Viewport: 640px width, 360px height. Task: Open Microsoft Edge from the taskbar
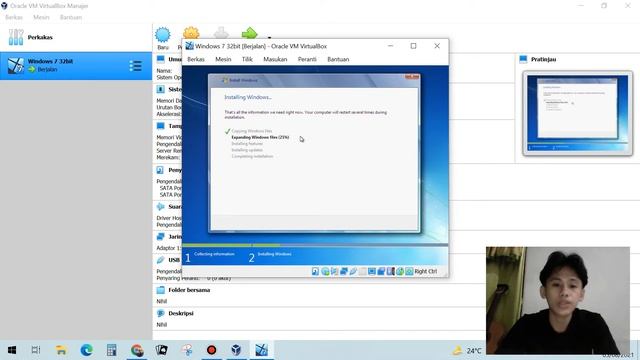(86, 350)
